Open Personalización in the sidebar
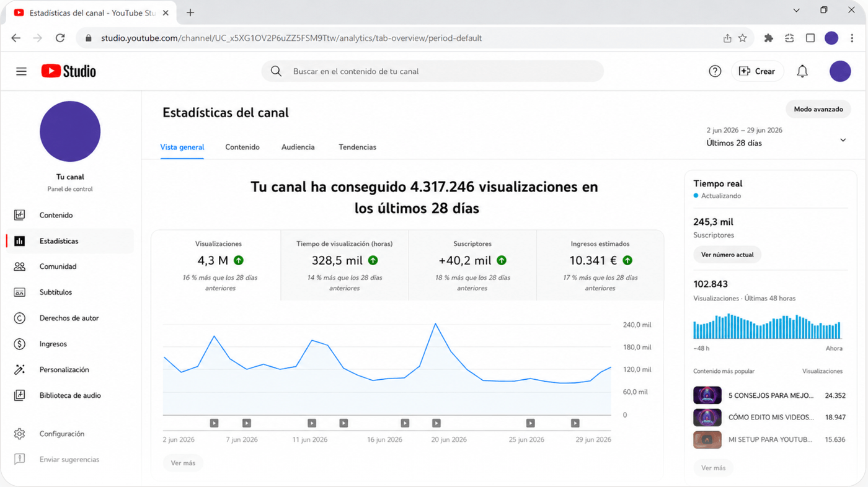Image resolution: width=868 pixels, height=487 pixels. pyautogui.click(x=69, y=369)
